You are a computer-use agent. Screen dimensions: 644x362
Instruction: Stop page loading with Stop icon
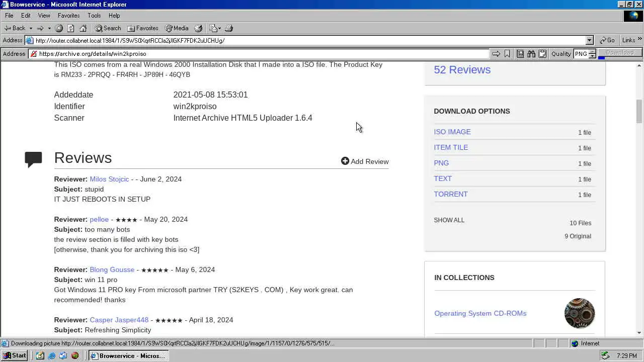click(59, 28)
